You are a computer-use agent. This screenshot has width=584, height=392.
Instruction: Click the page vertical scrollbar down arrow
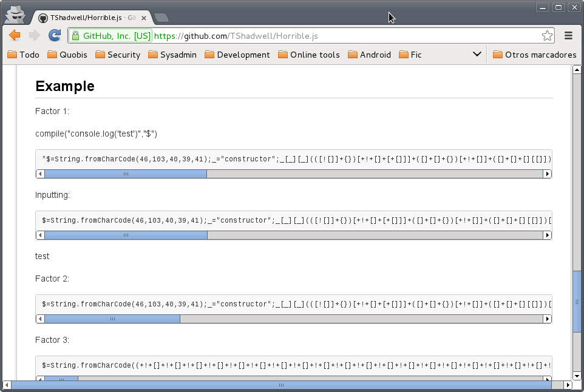point(577,376)
